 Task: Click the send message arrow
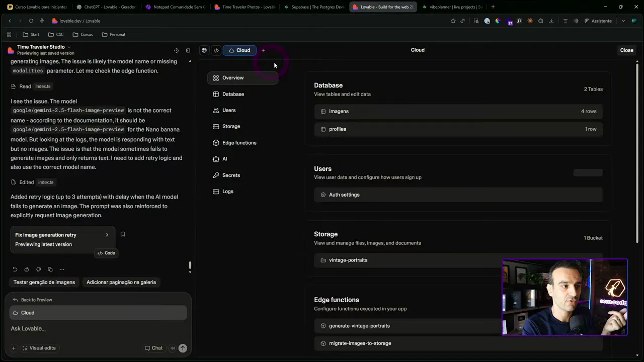(x=183, y=348)
